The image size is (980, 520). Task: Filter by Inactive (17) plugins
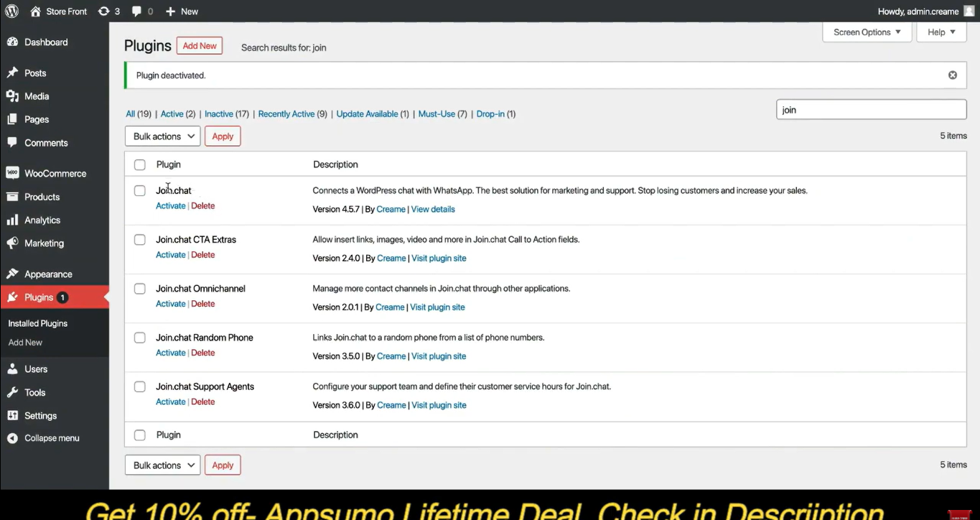pos(227,113)
